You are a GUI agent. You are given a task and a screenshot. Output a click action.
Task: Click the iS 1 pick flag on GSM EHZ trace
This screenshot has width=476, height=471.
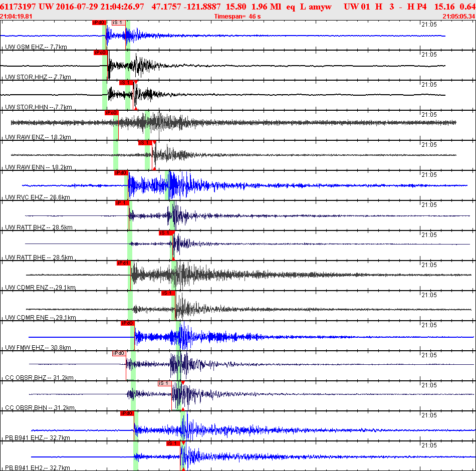pos(118,23)
